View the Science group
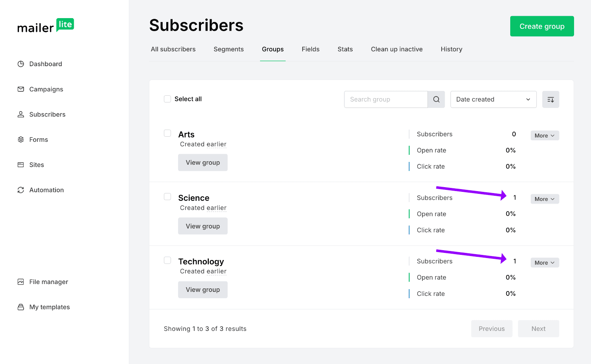 (x=203, y=226)
